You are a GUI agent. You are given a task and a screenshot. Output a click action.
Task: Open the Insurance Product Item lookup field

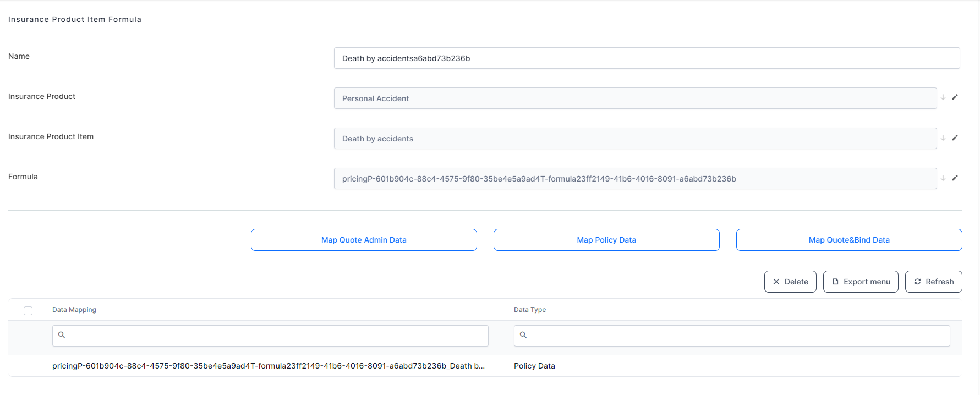pos(634,139)
